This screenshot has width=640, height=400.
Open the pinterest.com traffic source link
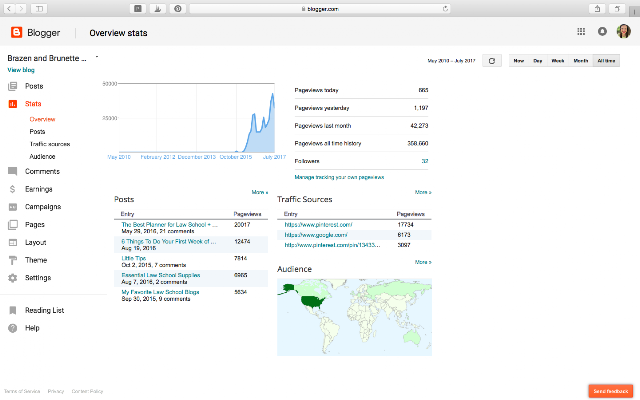318,224
